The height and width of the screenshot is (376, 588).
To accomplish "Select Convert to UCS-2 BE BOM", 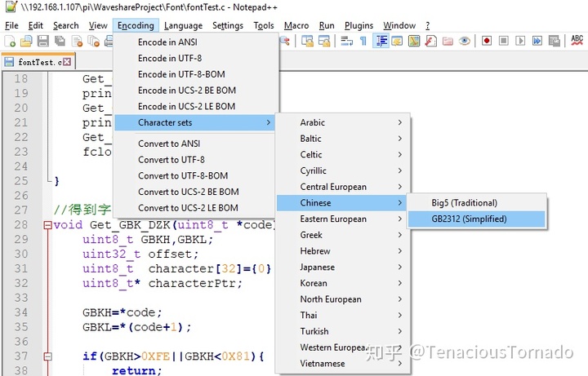I will [196, 192].
